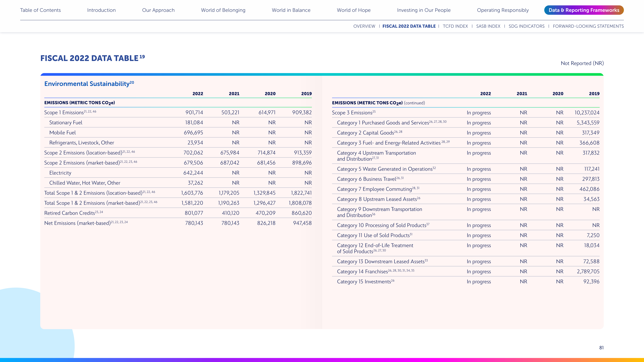The width and height of the screenshot is (644, 362).
Task: Select Chilled Water, Hot Water, Other label
Action: pyautogui.click(x=85, y=183)
